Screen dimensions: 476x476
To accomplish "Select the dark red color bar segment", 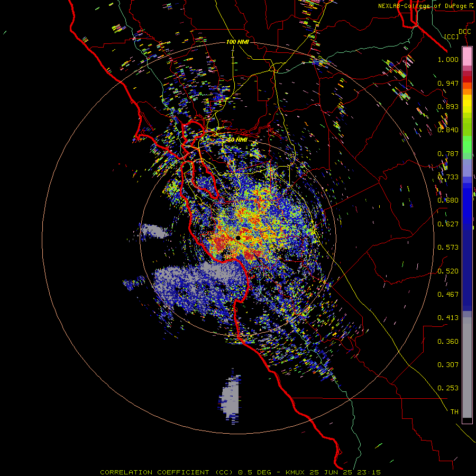I will pos(467,79).
